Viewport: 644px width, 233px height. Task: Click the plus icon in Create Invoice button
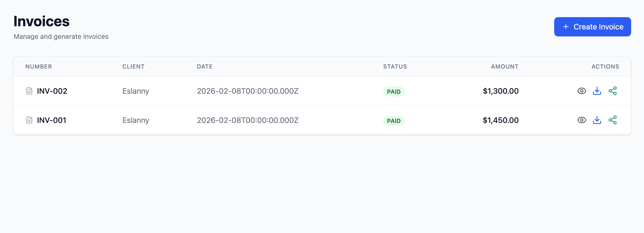click(566, 27)
